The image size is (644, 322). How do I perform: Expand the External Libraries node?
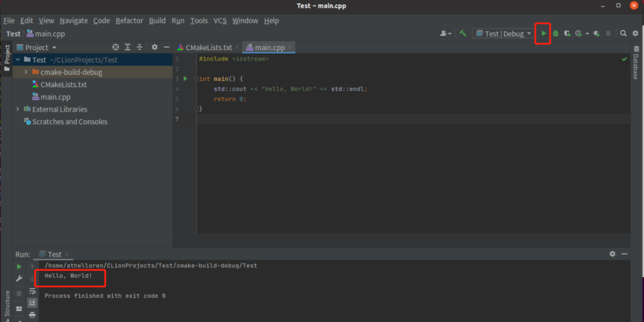point(17,109)
